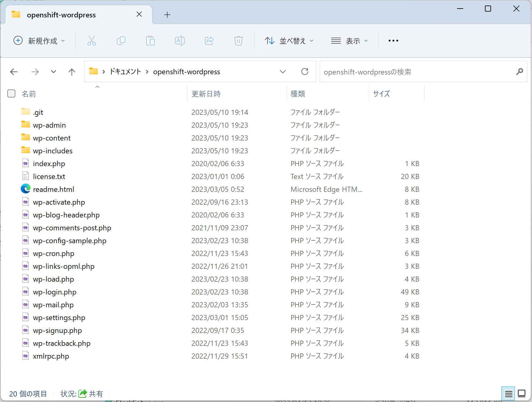Open the 新規作成 dropdown menu

point(39,41)
